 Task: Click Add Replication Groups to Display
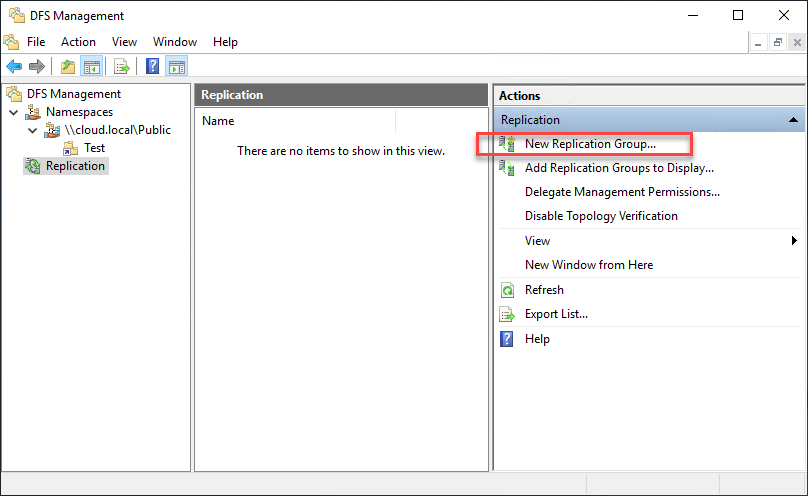click(x=619, y=168)
